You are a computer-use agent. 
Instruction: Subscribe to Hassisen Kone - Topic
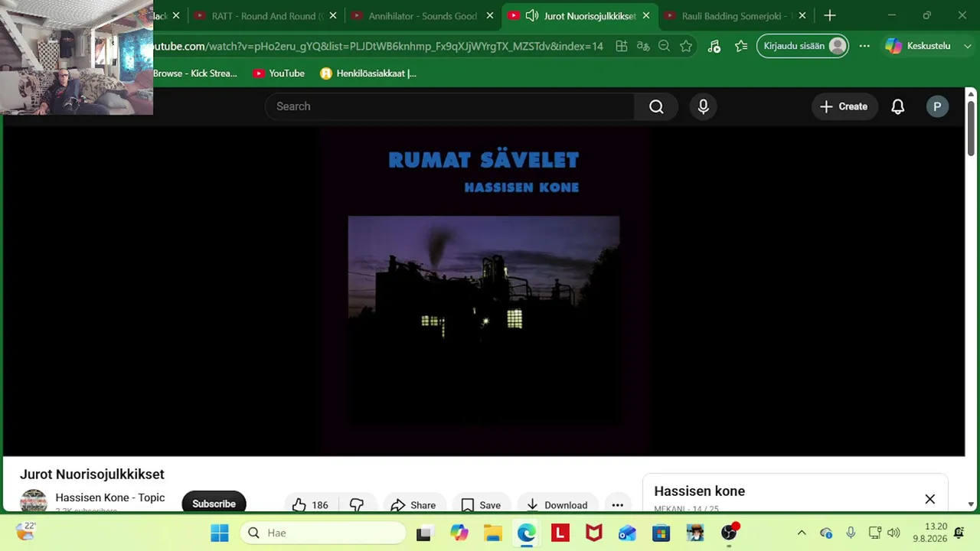214,504
